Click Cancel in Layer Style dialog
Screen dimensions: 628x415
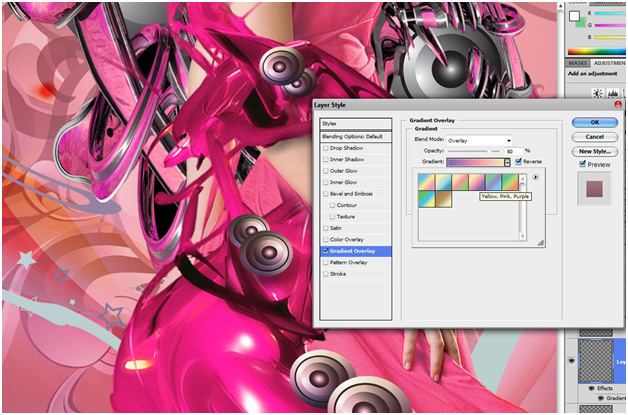tap(595, 137)
